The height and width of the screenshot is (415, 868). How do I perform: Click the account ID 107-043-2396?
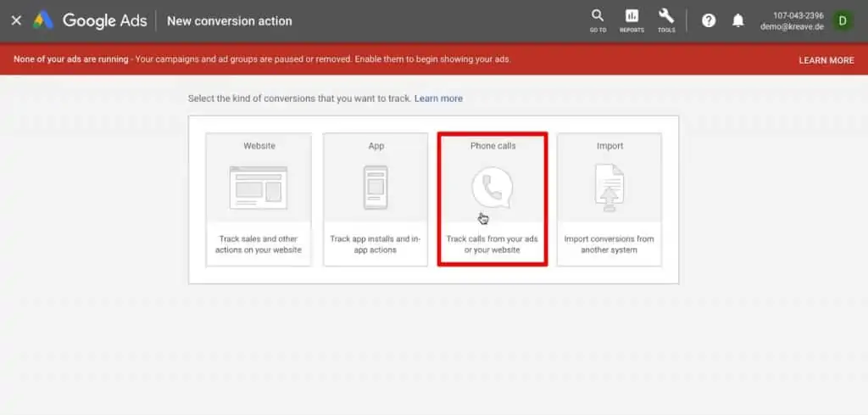(798, 15)
